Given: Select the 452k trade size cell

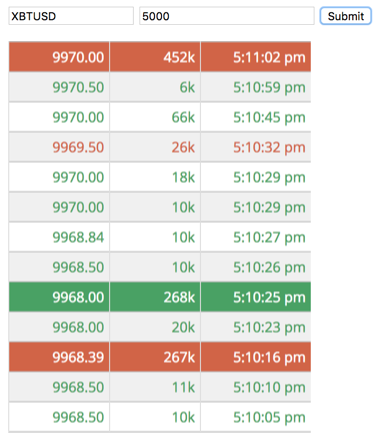Looking at the screenshot, I should pyautogui.click(x=155, y=57).
